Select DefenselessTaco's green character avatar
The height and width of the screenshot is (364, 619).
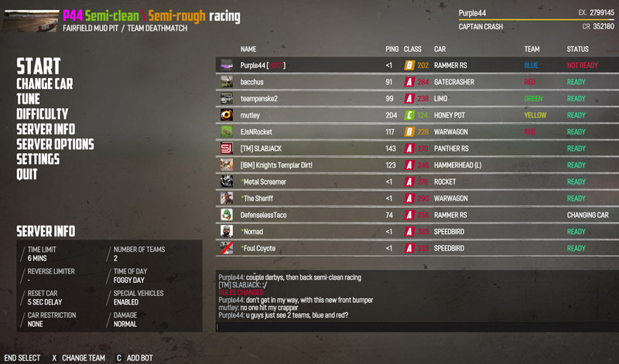[x=227, y=215]
